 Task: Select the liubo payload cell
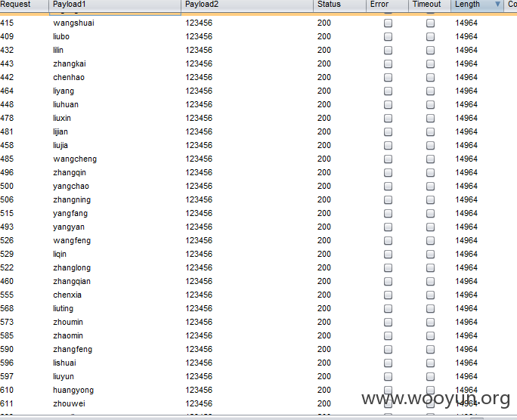[x=115, y=36]
